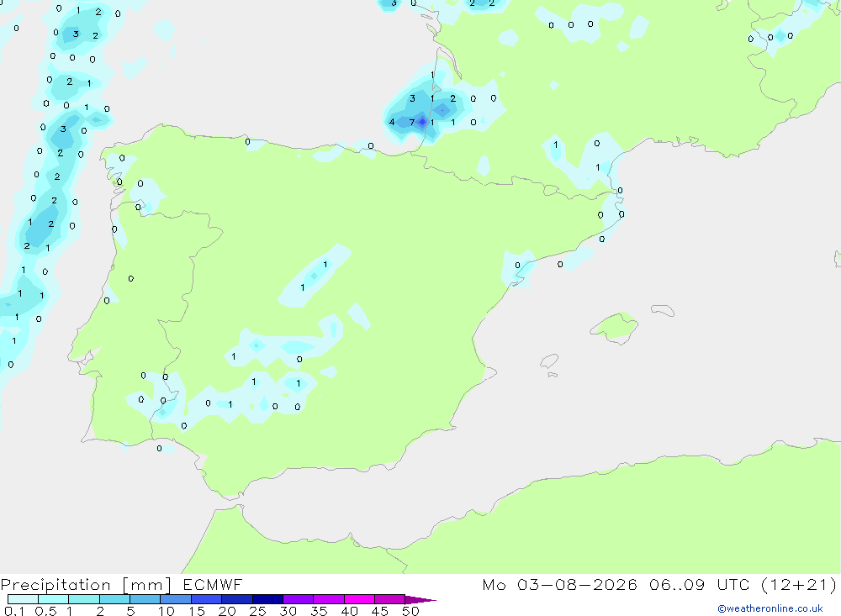
Task: Click the "06..09 UTC" time range text
Action: click(699, 584)
